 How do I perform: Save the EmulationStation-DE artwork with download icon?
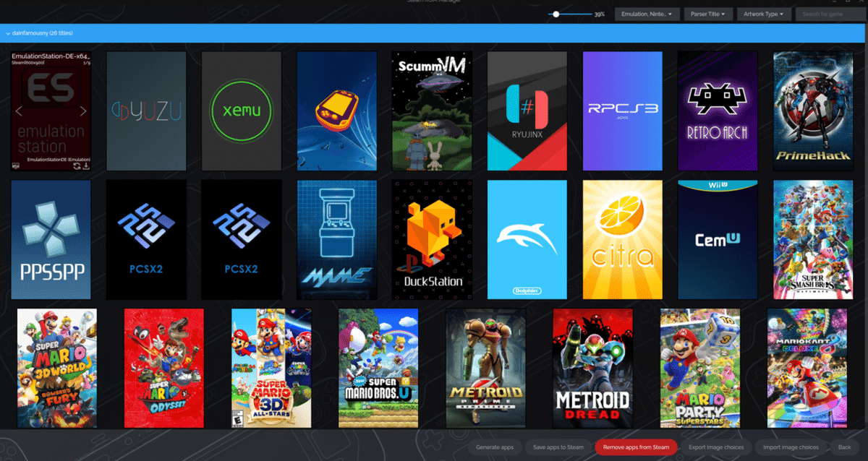tap(85, 165)
